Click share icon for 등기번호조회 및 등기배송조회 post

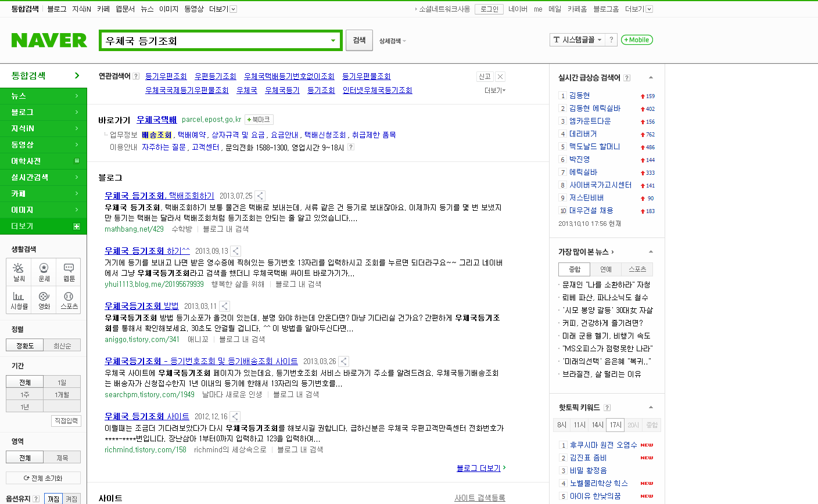344,361
